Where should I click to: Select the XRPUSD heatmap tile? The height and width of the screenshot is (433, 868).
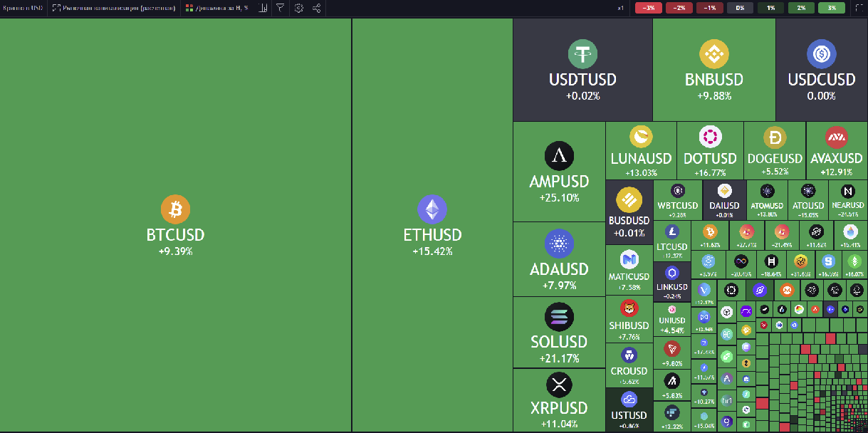click(x=559, y=400)
